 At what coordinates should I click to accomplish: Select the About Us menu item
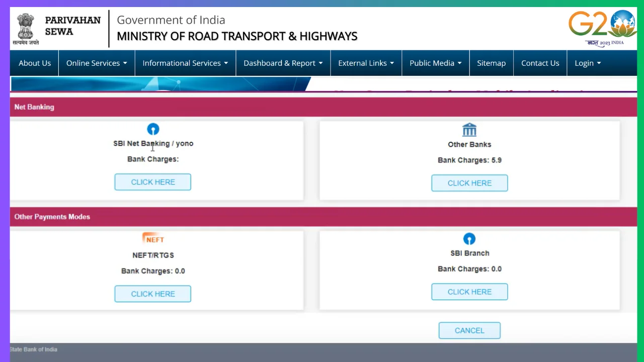35,63
